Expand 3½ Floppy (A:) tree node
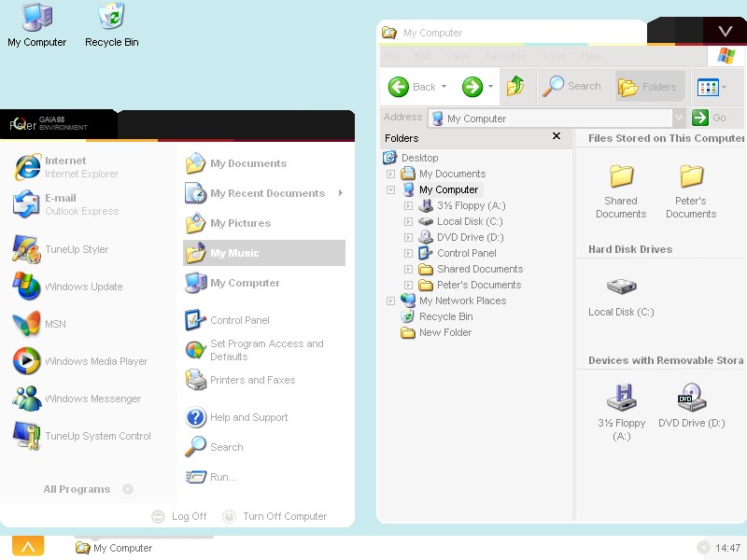The width and height of the screenshot is (747, 560). pyautogui.click(x=408, y=205)
